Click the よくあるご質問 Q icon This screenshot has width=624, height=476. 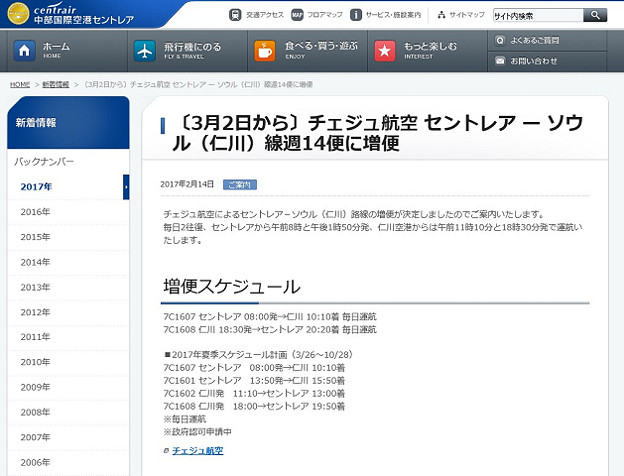point(500,40)
